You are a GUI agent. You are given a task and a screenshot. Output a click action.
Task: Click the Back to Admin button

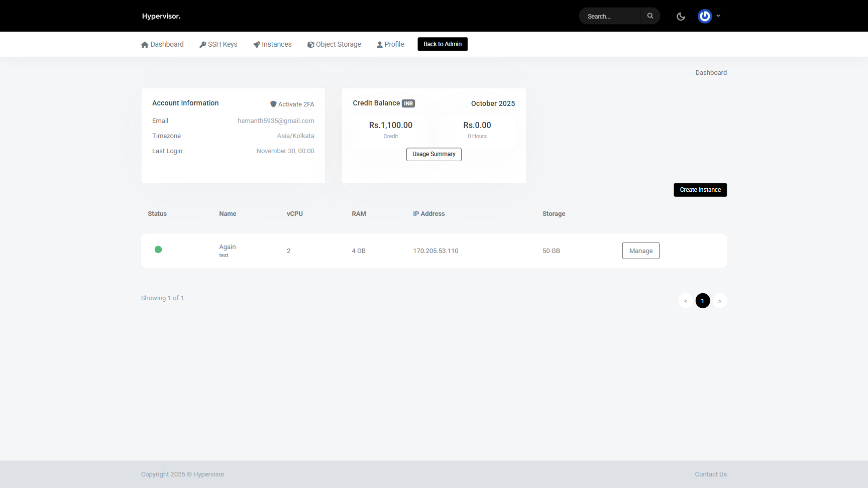442,44
